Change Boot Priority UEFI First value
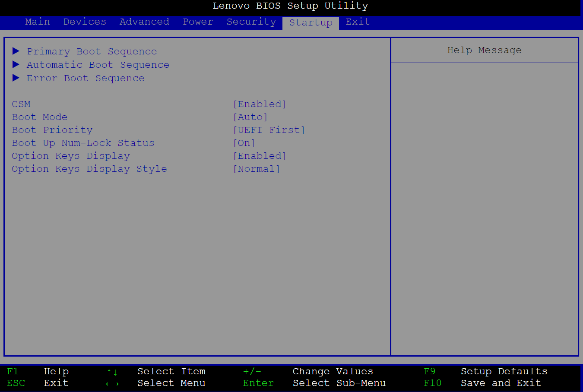 point(269,130)
